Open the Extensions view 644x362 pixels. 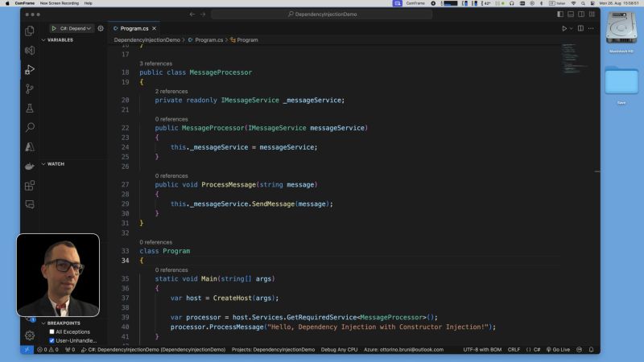coord(30,186)
